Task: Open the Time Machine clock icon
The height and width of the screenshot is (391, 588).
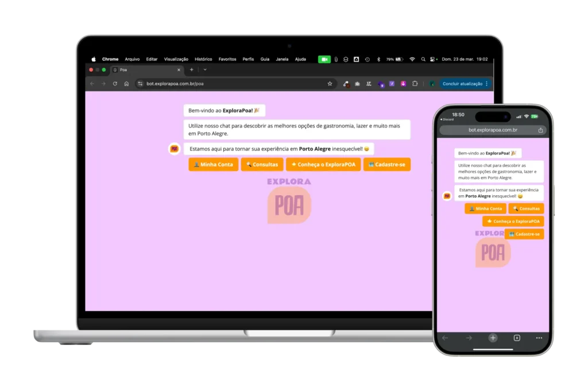Action: click(x=367, y=59)
